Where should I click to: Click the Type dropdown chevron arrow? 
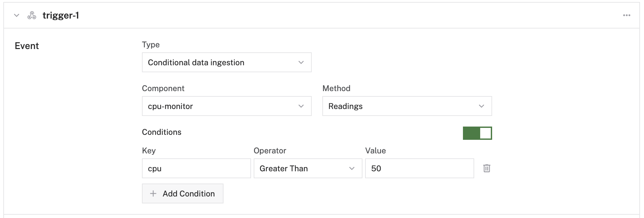pos(301,62)
